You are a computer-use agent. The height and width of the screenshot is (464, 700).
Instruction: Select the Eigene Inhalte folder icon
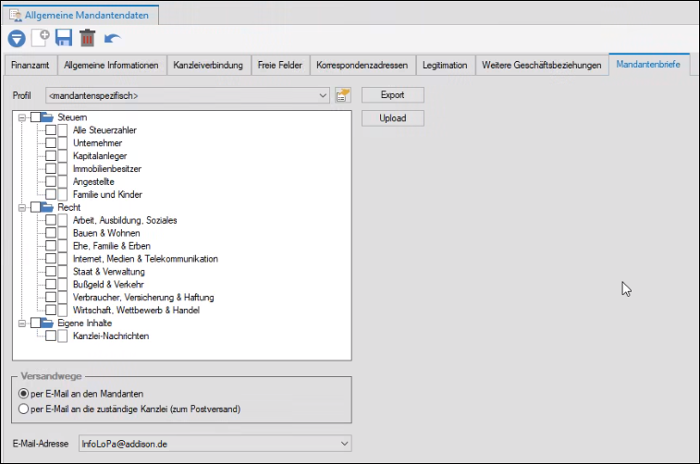pyautogui.click(x=47, y=323)
